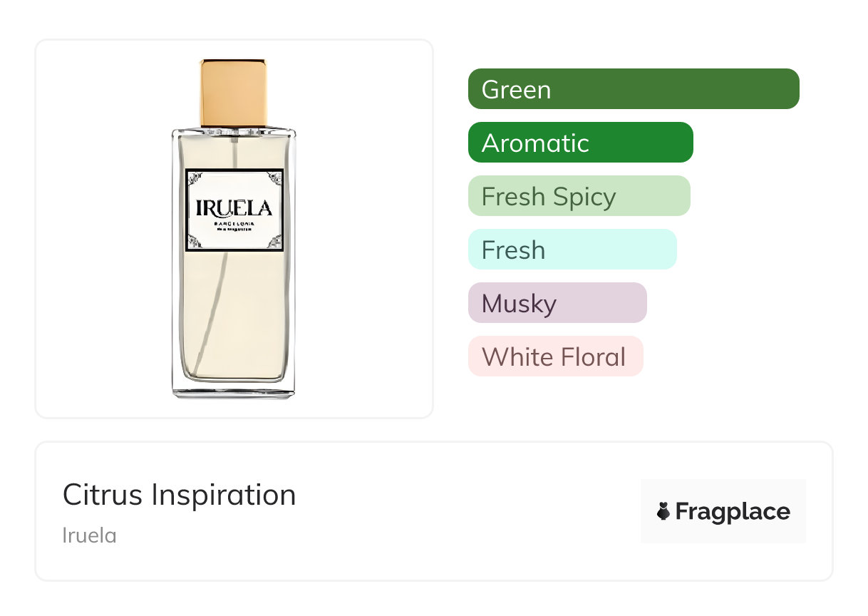Click the bottom-left ornament on the bottle label

click(195, 242)
